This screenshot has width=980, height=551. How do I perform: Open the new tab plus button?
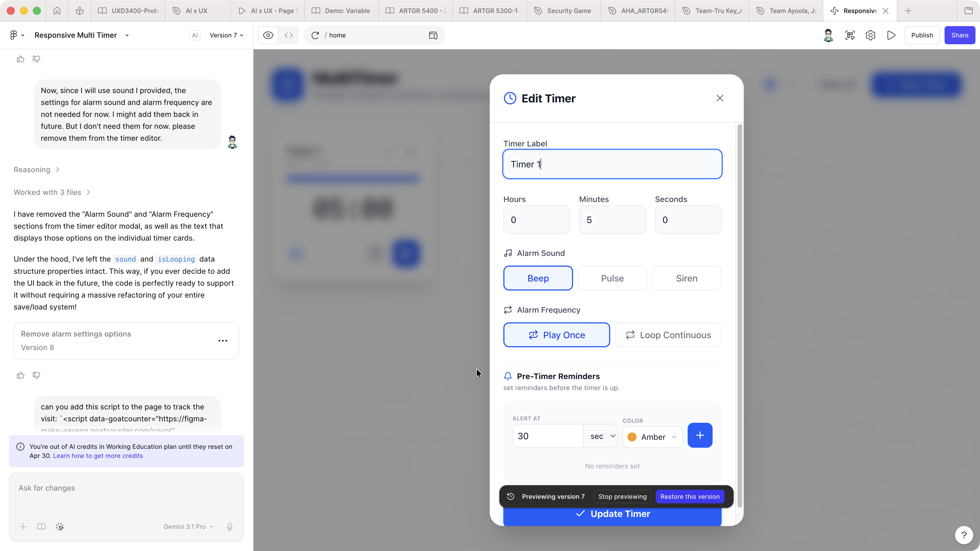[x=908, y=11]
